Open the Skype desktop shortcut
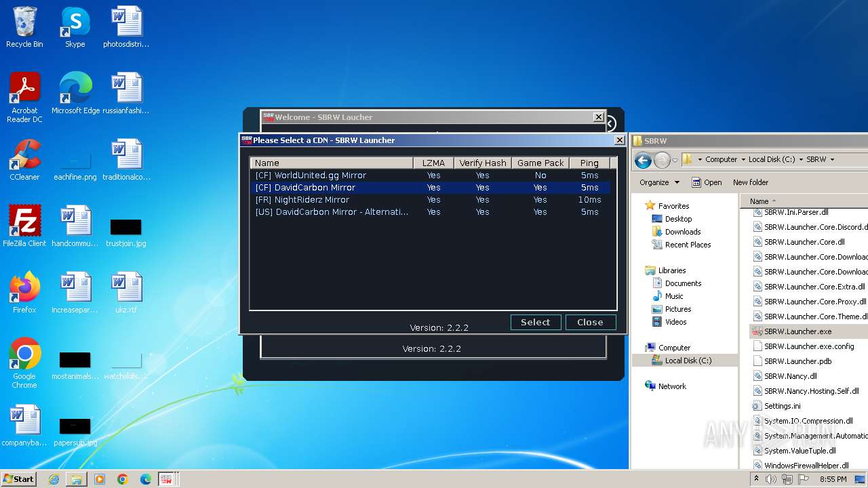This screenshot has height=488, width=868. (x=75, y=27)
